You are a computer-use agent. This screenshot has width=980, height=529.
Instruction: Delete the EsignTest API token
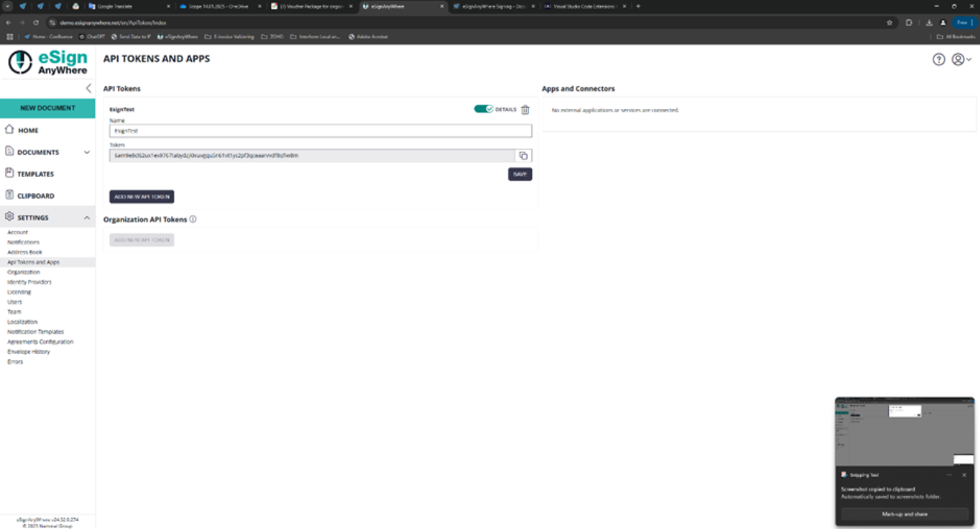pos(525,110)
